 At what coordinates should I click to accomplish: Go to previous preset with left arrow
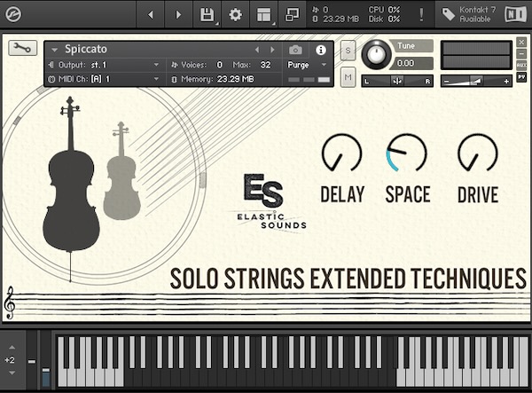pyautogui.click(x=258, y=50)
